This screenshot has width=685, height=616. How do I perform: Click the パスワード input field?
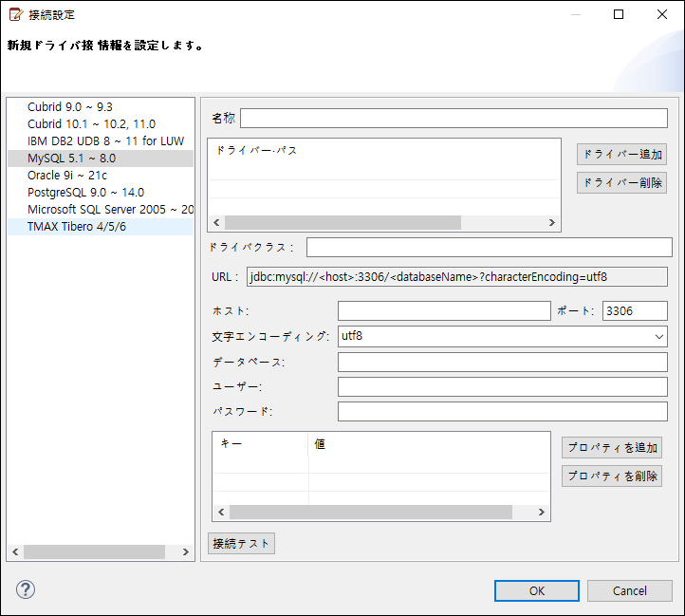click(503, 411)
